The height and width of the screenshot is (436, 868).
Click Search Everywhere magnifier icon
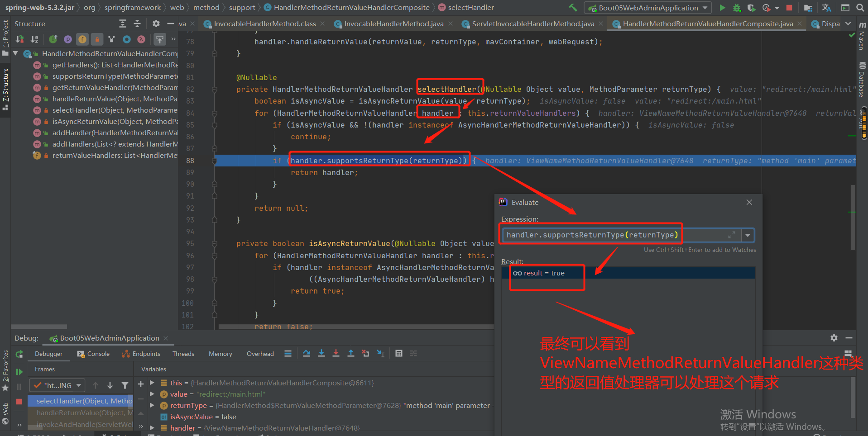click(x=860, y=8)
